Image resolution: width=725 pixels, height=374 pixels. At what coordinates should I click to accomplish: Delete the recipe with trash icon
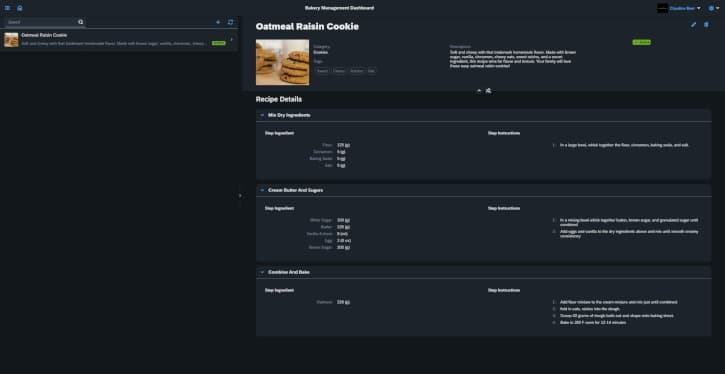706,25
